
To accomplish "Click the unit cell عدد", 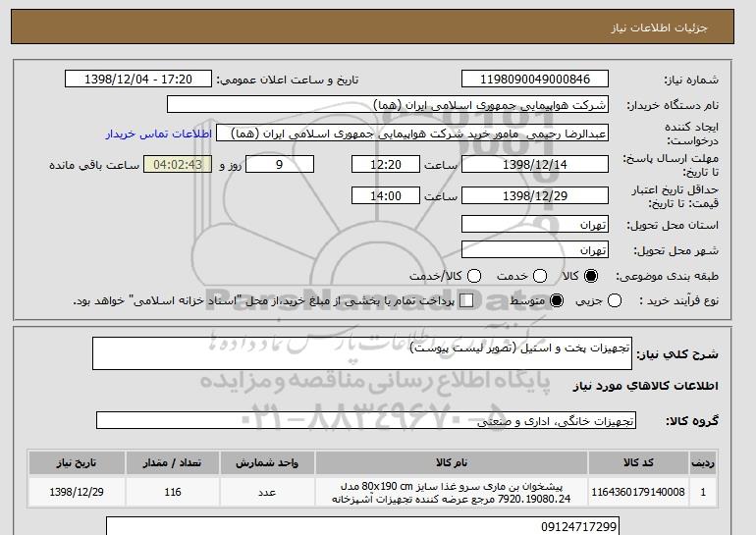I will [x=267, y=492].
